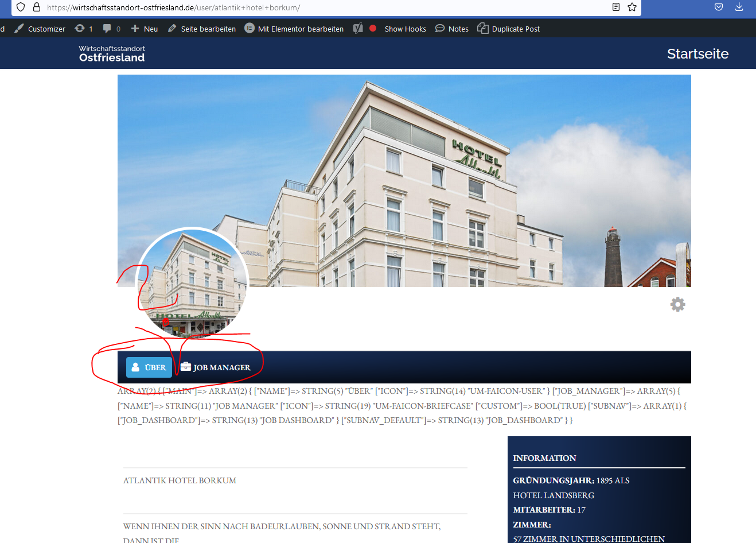Screen dimensions: 756x543
Task: Click the Wirtschaftsstandort Ostfriesland logo
Action: click(x=112, y=53)
